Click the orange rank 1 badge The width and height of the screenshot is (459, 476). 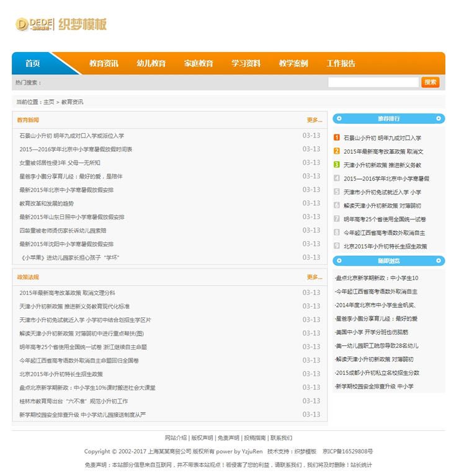tap(337, 138)
